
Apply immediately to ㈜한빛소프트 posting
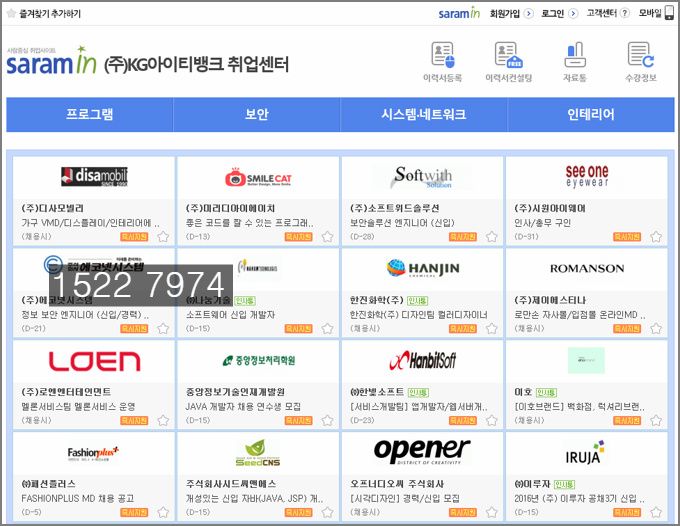[x=463, y=421]
